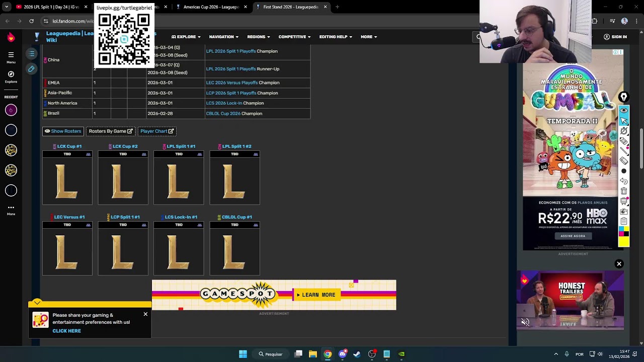
Task: Expand the Competitive dropdown menu
Action: (x=294, y=37)
